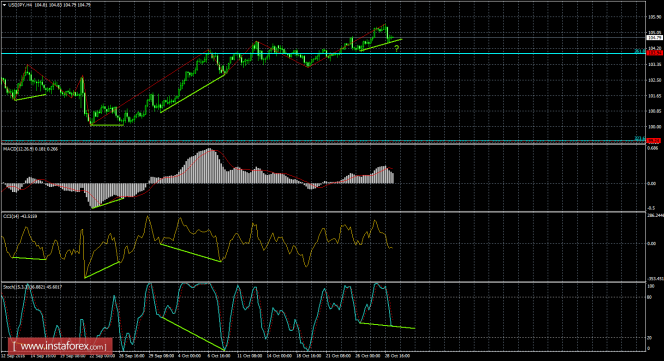Viewport: 664px width, 361px height.
Task: Click the 6 Oct 16:00 time label
Action: point(219,356)
